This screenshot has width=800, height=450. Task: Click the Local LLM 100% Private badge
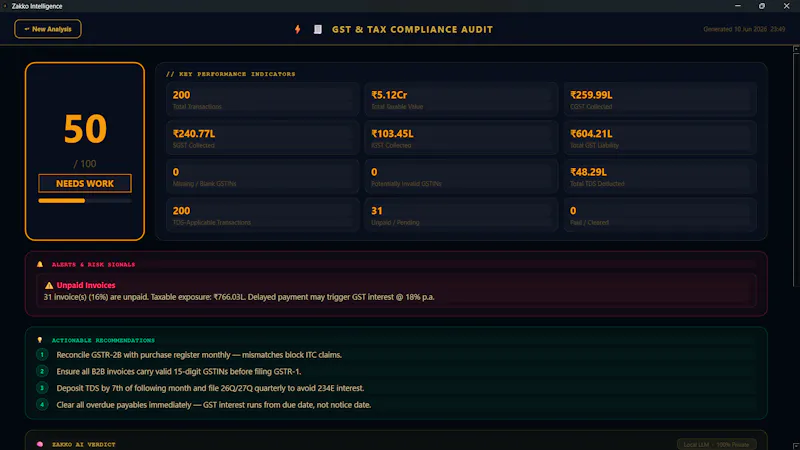pos(716,444)
